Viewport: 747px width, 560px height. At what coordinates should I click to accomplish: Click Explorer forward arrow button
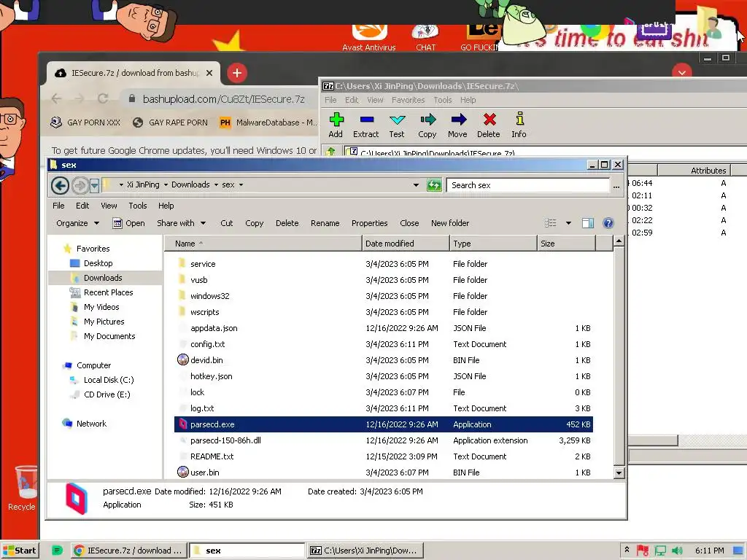point(80,185)
